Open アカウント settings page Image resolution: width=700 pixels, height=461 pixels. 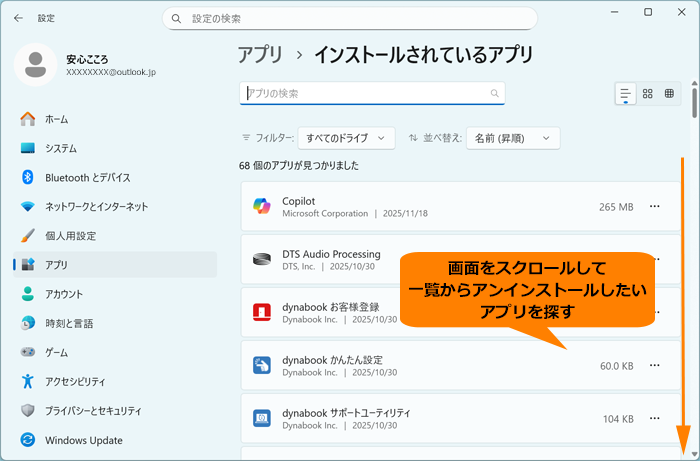115,294
